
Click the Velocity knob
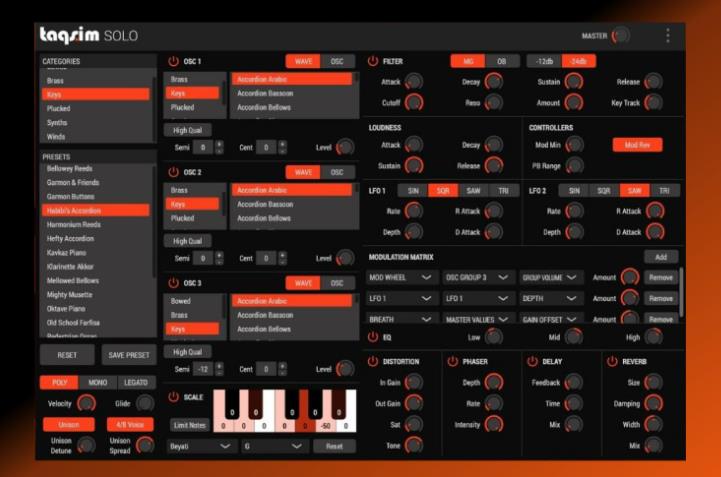coord(86,403)
